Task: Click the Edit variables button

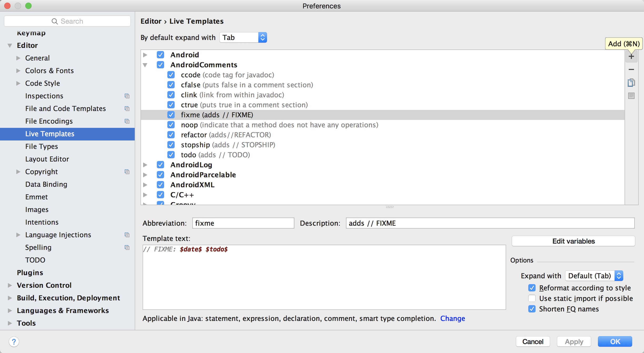Action: pos(573,241)
